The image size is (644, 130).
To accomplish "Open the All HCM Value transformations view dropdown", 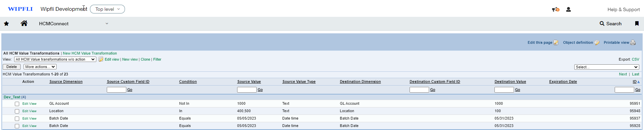I will coord(55,59).
